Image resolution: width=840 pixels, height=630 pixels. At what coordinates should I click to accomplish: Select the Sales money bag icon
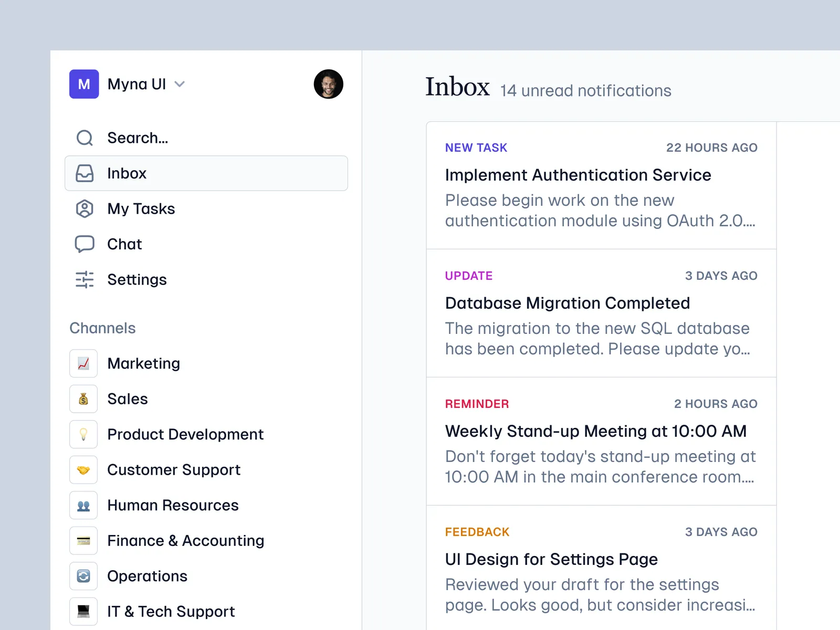83,399
